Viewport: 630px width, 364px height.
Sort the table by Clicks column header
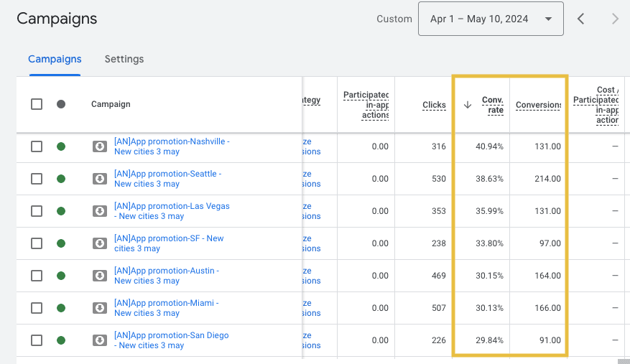434,105
